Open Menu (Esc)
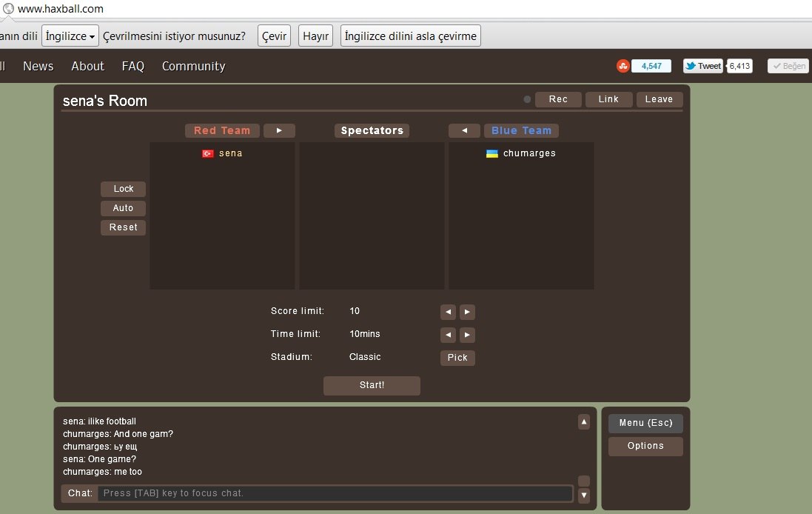 (x=645, y=424)
